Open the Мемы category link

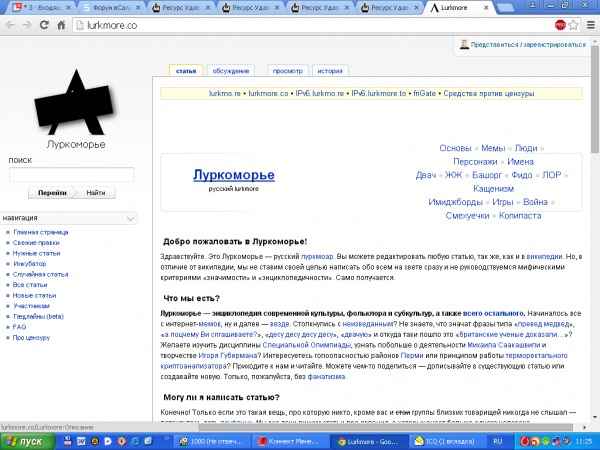(x=493, y=148)
